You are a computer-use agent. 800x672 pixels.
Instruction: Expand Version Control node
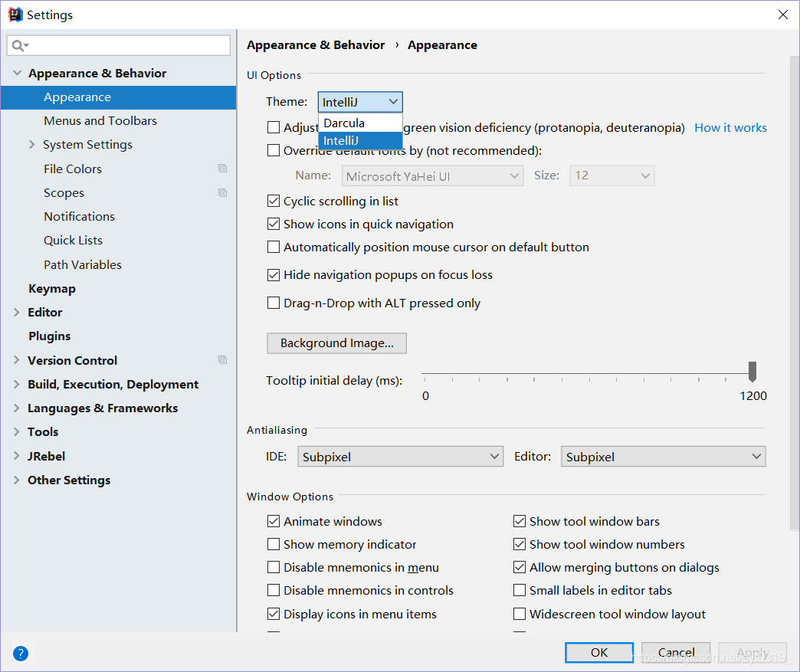[x=16, y=359]
